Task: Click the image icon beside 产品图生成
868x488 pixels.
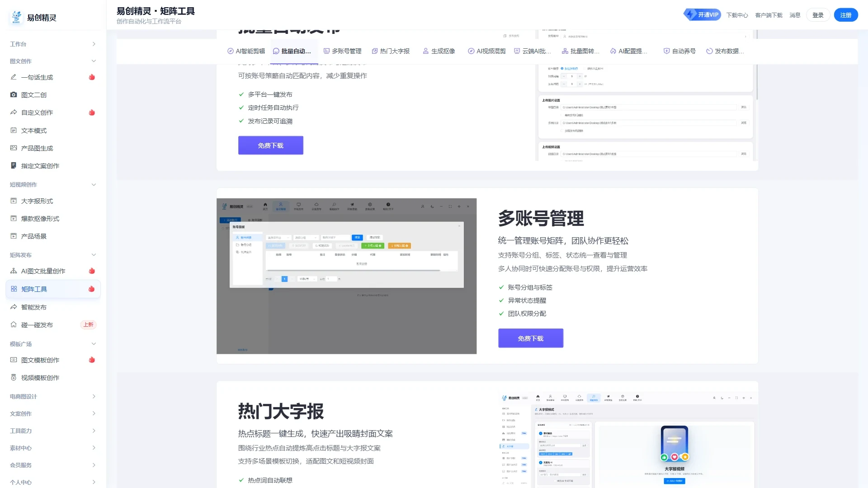Action: 14,148
